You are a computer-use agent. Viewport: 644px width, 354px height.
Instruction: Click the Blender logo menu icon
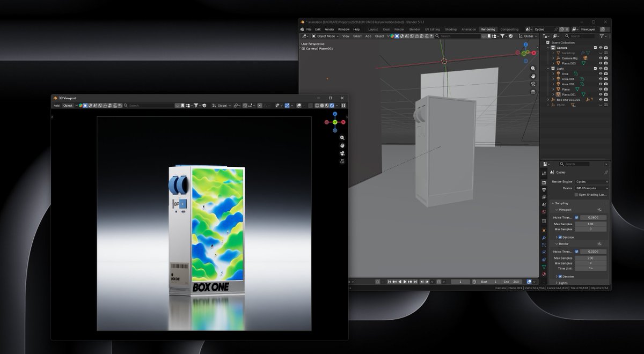click(303, 29)
